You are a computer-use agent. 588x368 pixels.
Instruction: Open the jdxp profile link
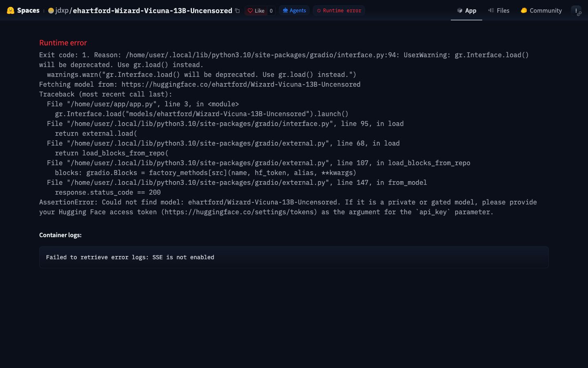click(x=62, y=11)
